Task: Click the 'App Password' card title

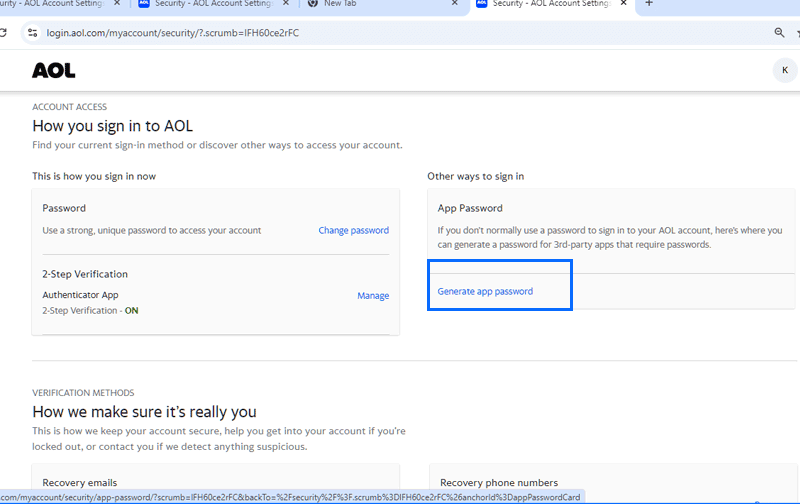Action: tap(470, 208)
